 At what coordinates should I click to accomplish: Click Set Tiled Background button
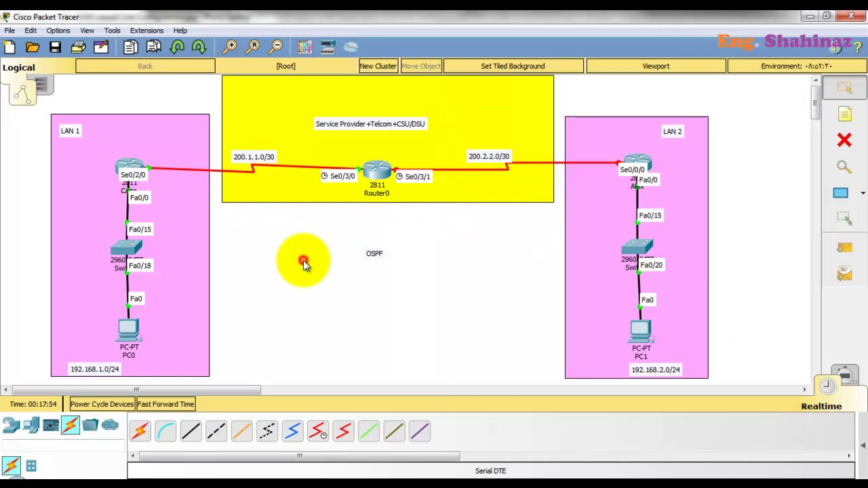[x=513, y=66]
